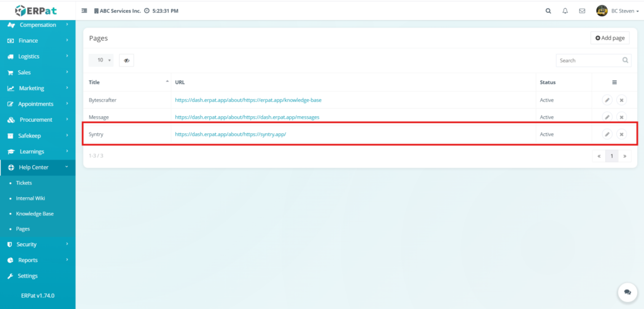
Task: Expand the Sales sidebar menu
Action: [x=37, y=72]
